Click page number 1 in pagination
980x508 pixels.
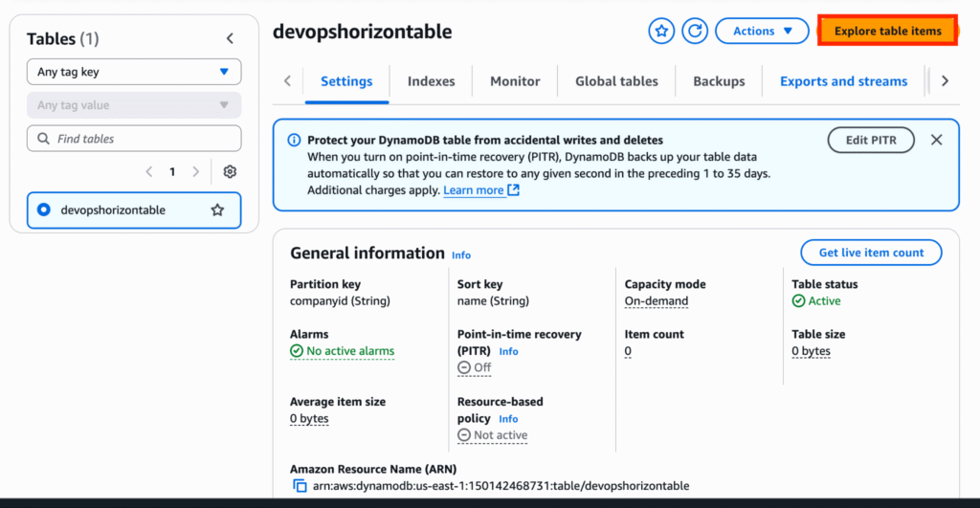[x=172, y=171]
